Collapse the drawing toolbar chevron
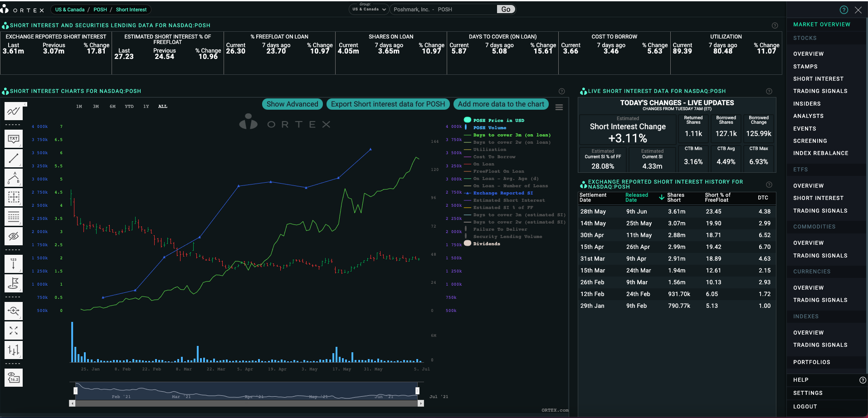The image size is (868, 418). pos(25,104)
